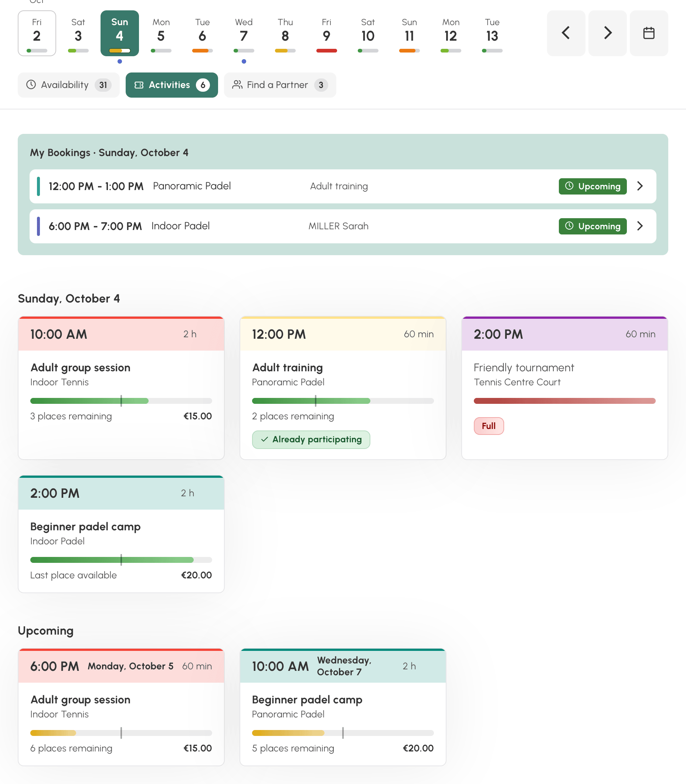Click the clock icon in Availability tab
Image resolution: width=686 pixels, height=784 pixels.
click(31, 85)
